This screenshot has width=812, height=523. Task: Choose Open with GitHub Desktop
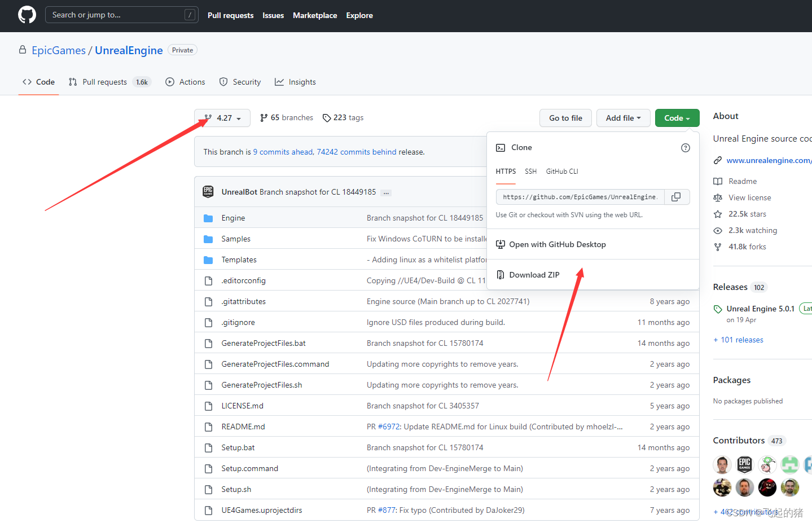click(x=557, y=244)
